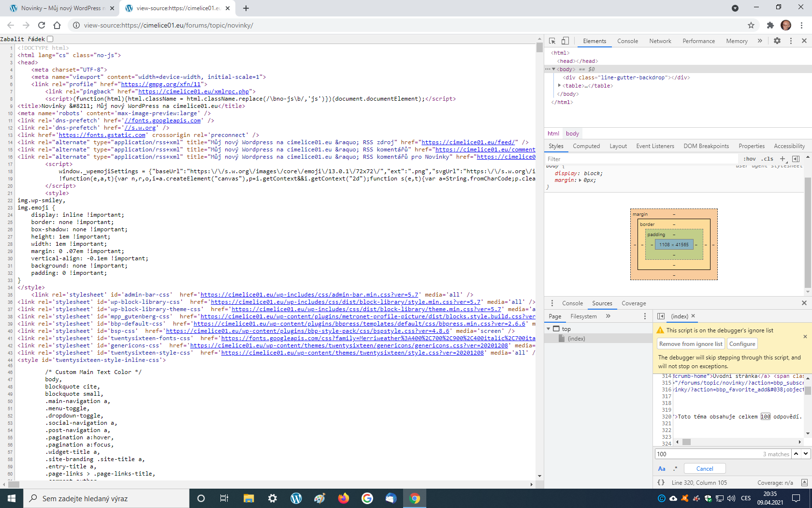Bookmark this page with the star icon
This screenshot has width=812, height=508.
tap(751, 25)
